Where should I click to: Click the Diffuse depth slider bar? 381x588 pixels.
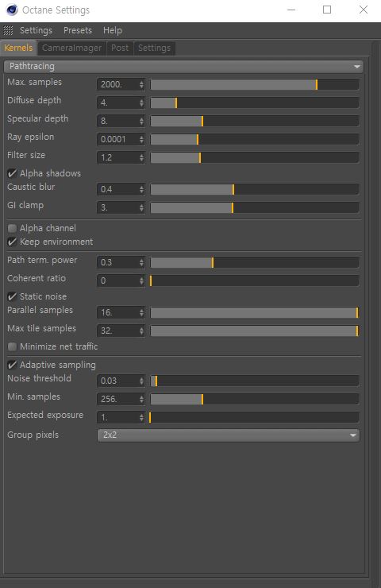coord(255,103)
